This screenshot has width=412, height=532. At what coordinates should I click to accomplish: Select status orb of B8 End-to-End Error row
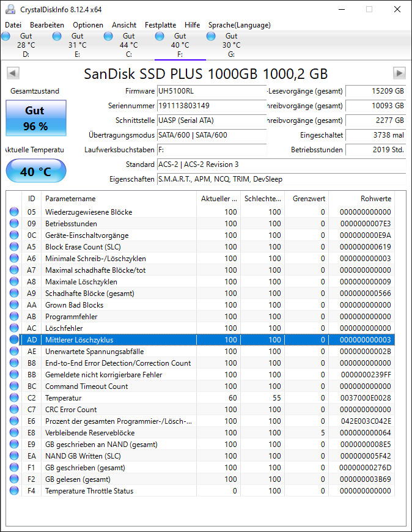point(14,363)
